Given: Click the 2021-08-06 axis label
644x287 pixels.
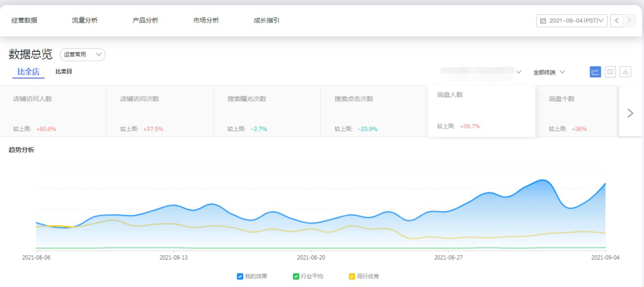Looking at the screenshot, I should point(36,257).
